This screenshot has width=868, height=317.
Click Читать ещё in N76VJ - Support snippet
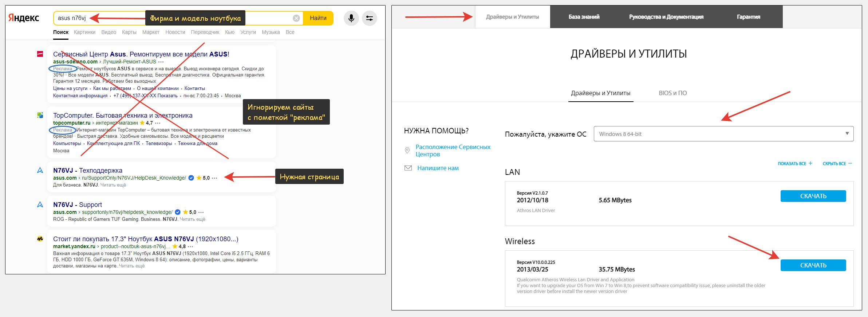(193, 219)
